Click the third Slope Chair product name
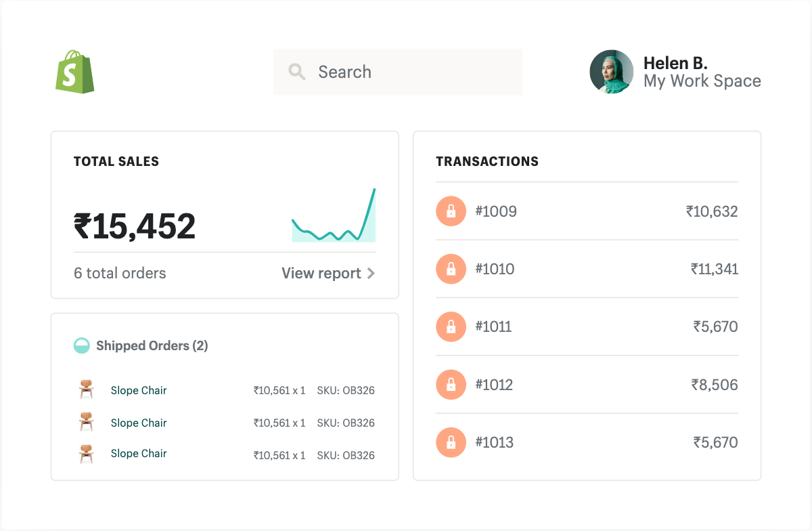Viewport: 812px width, 531px height. coord(139,454)
